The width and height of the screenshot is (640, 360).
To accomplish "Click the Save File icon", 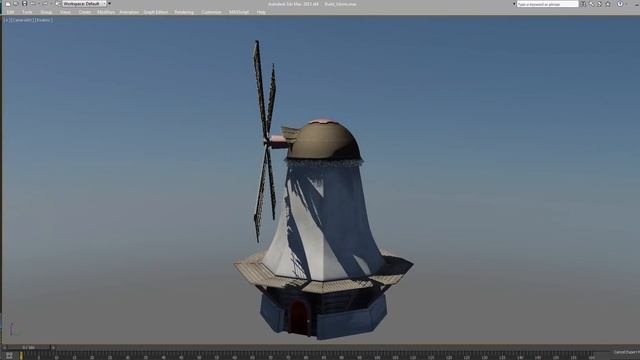I will tap(24, 4).
